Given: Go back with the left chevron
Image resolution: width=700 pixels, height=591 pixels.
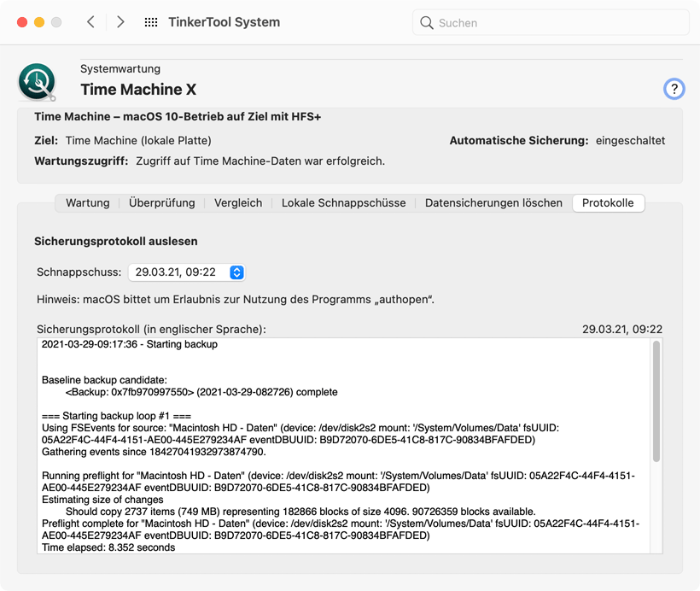Looking at the screenshot, I should [x=90, y=22].
